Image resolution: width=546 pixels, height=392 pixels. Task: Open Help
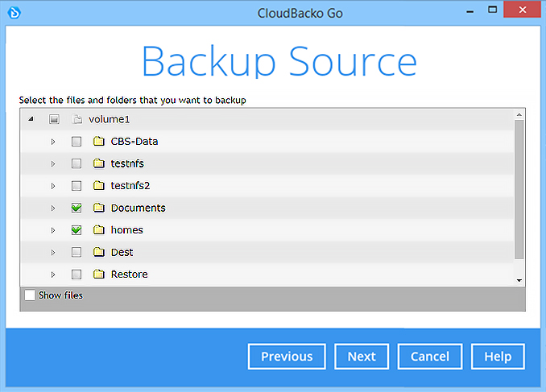tap(498, 357)
